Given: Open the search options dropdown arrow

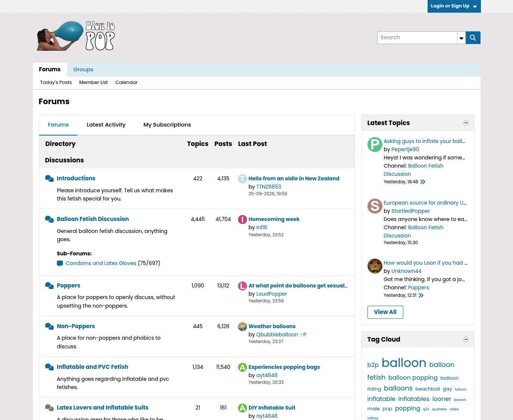Looking at the screenshot, I should click(x=462, y=38).
